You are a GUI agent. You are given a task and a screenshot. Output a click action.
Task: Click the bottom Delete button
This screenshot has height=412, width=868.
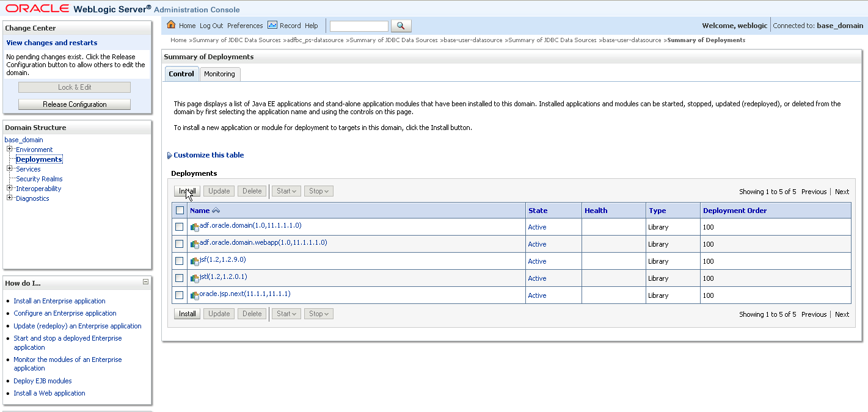pos(252,314)
